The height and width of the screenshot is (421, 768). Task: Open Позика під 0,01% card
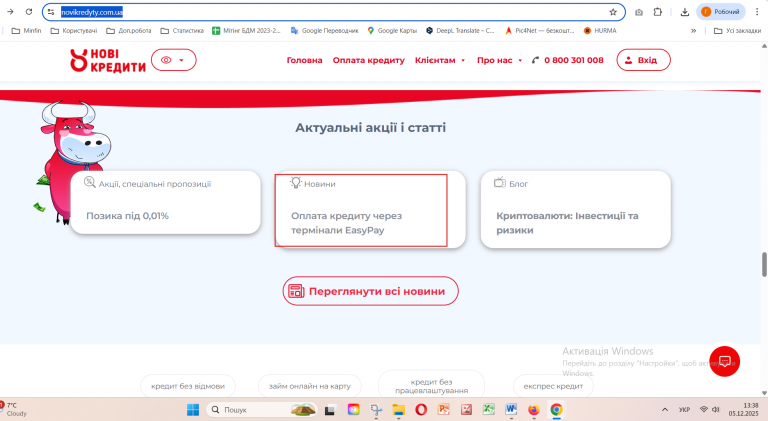pos(166,202)
